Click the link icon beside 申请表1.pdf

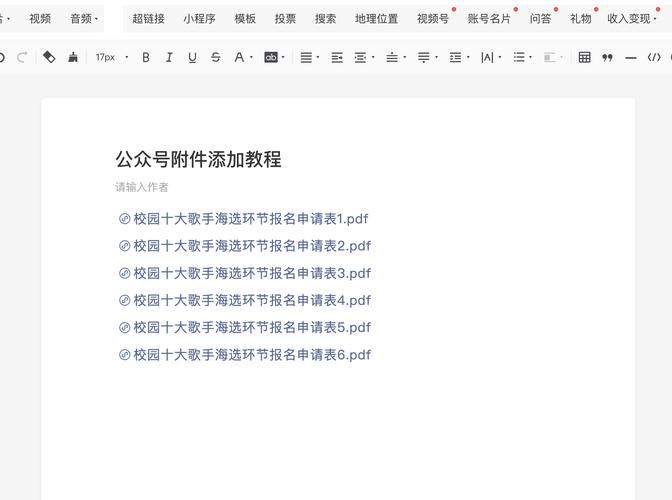coord(124,219)
